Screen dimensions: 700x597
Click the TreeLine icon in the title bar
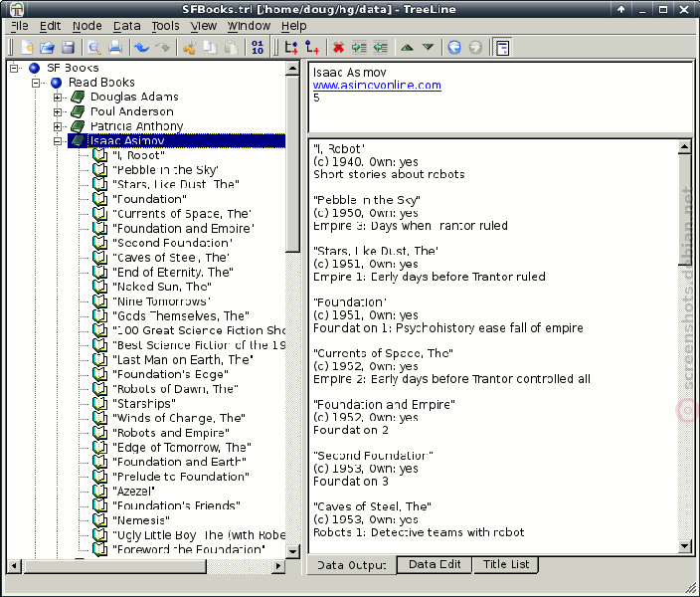[x=17, y=9]
